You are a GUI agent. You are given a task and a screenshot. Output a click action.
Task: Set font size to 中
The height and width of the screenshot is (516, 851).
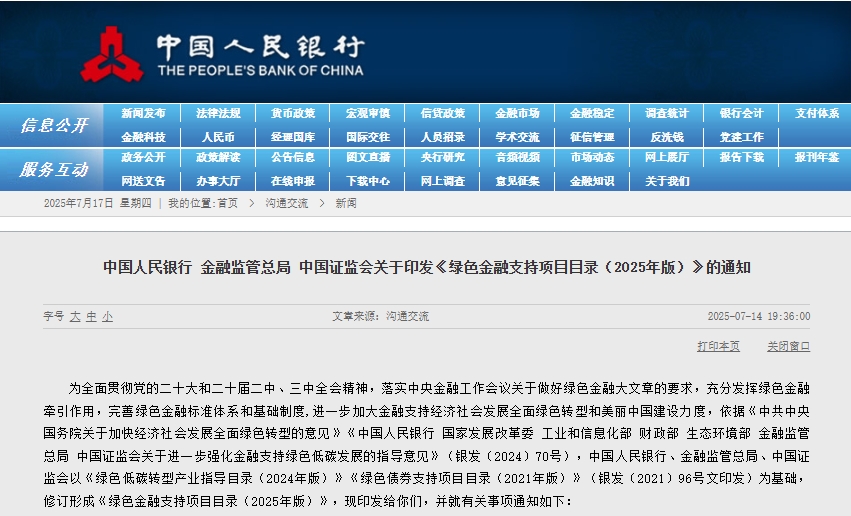91,316
